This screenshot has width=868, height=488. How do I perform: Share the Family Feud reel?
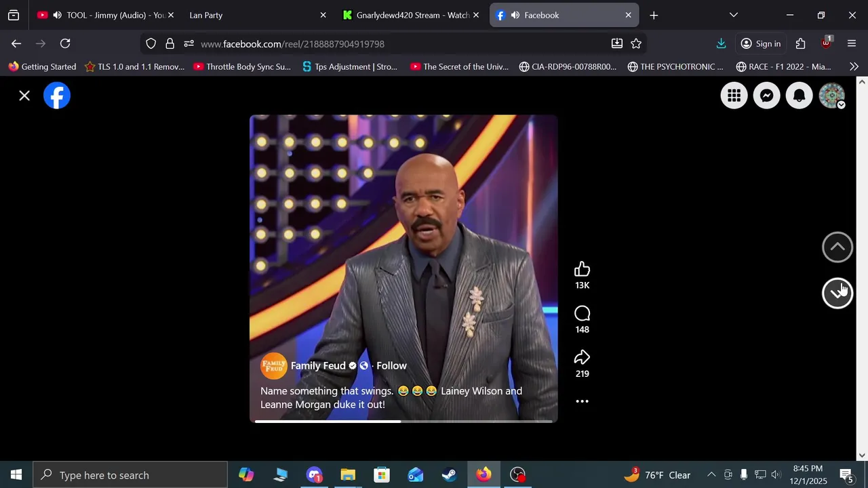tap(582, 358)
